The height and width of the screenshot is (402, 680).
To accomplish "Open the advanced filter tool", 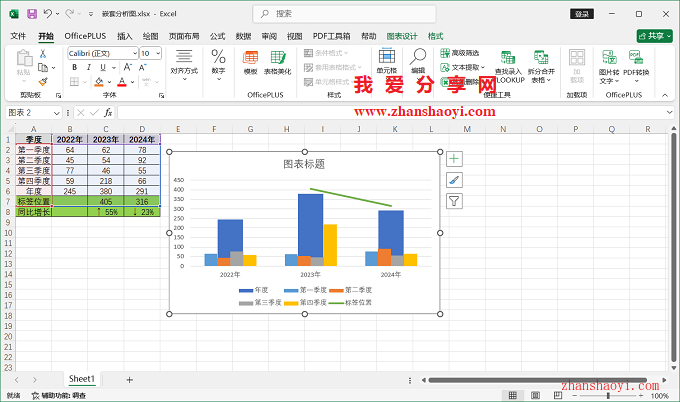I will [460, 53].
